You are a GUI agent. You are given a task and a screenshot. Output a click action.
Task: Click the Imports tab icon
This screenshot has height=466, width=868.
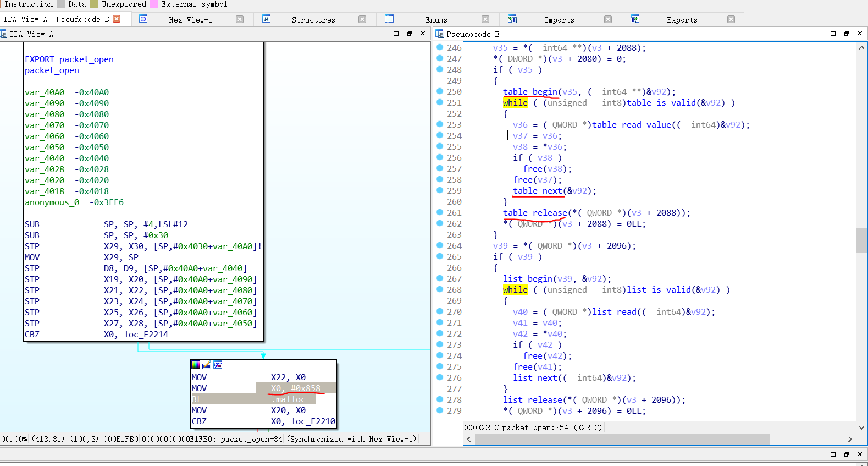tap(512, 19)
